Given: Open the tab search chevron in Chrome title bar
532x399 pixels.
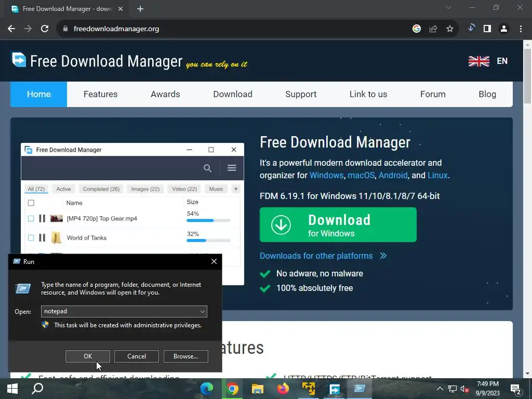Looking at the screenshot, I should 448,7.
